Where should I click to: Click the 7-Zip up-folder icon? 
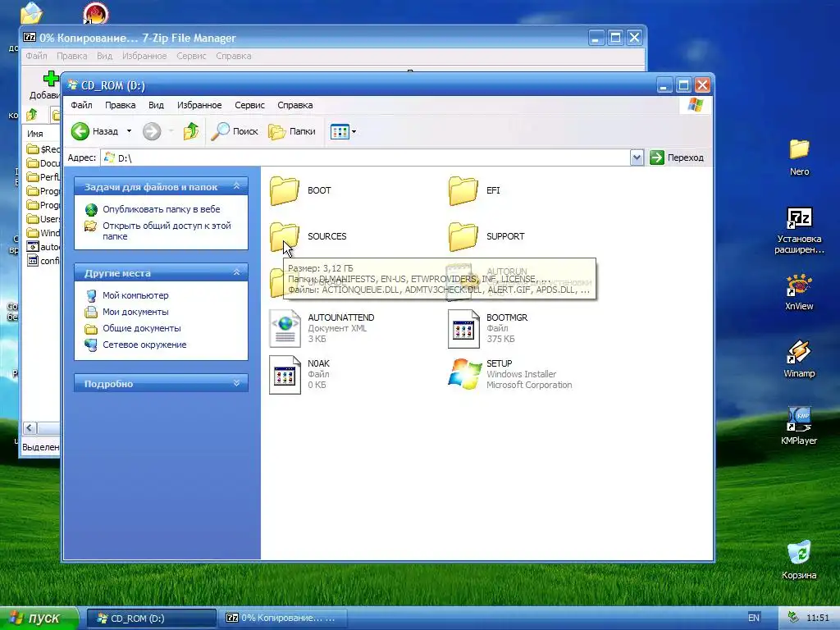(x=32, y=114)
